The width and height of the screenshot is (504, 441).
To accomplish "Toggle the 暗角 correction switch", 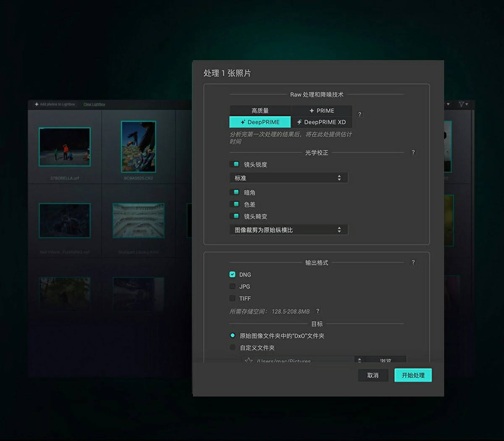I will pyautogui.click(x=234, y=192).
